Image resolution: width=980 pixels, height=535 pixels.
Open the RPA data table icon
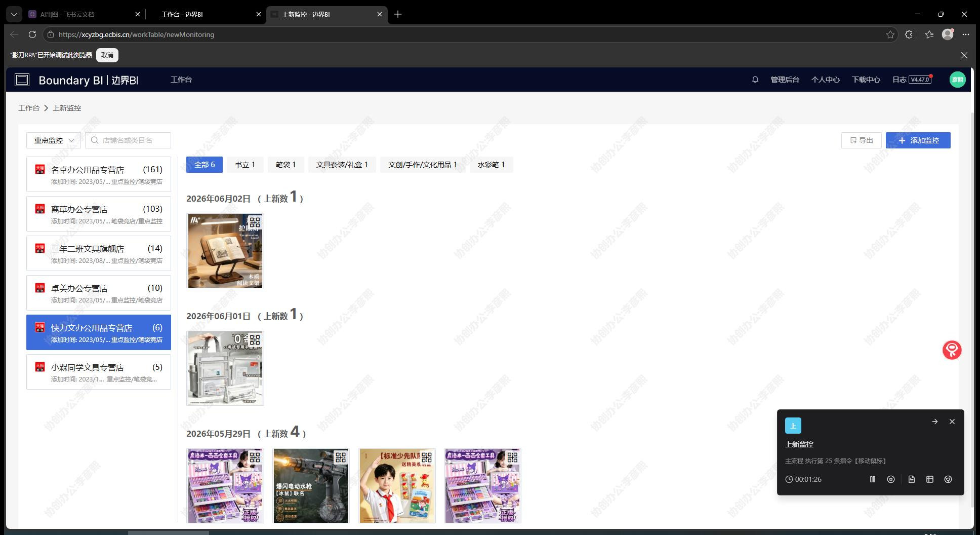tap(930, 479)
